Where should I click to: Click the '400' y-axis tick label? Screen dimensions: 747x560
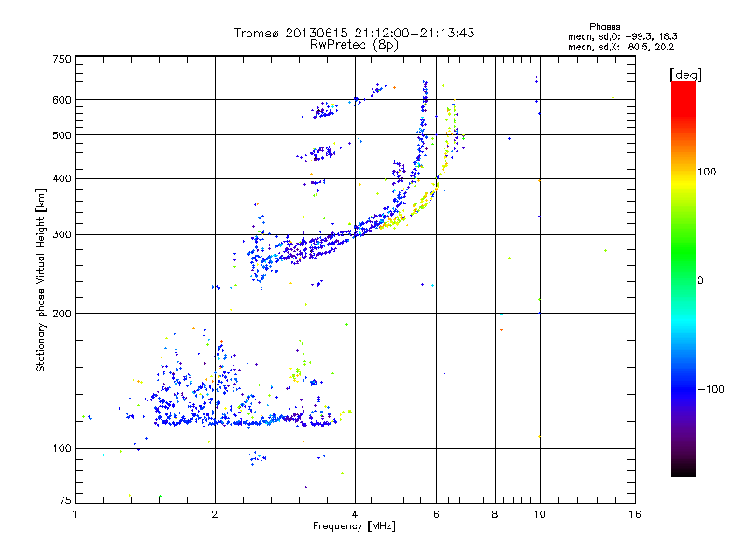click(62, 179)
